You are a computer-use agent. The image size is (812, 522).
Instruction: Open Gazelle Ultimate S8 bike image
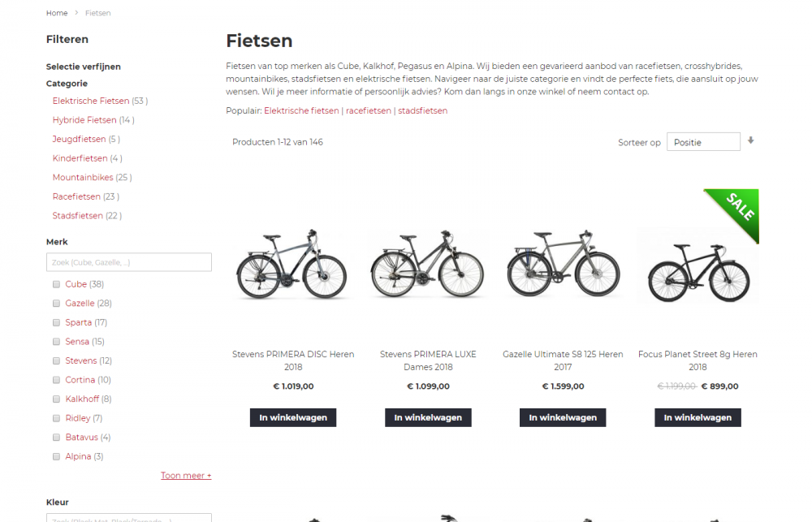click(x=563, y=264)
